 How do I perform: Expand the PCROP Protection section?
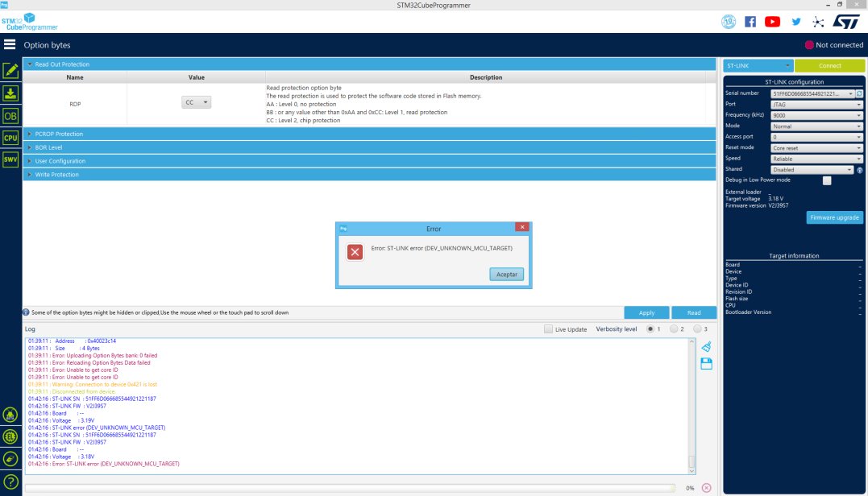pyautogui.click(x=369, y=134)
